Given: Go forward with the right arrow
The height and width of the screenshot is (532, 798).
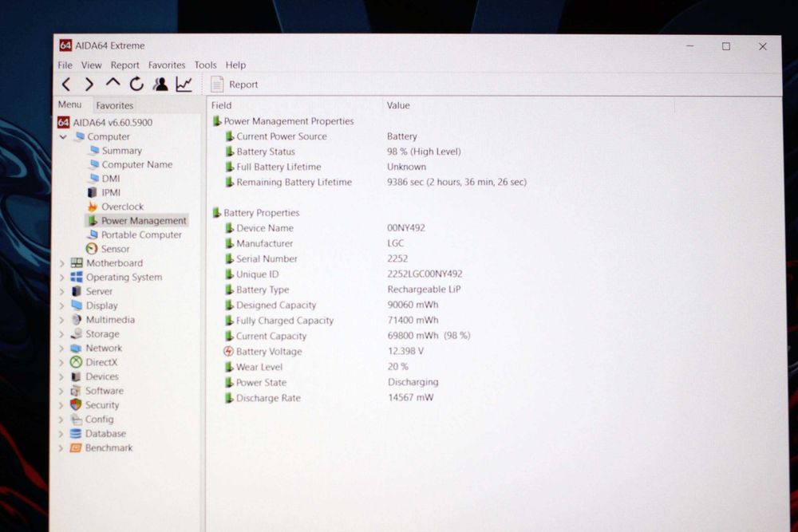Looking at the screenshot, I should pyautogui.click(x=89, y=85).
